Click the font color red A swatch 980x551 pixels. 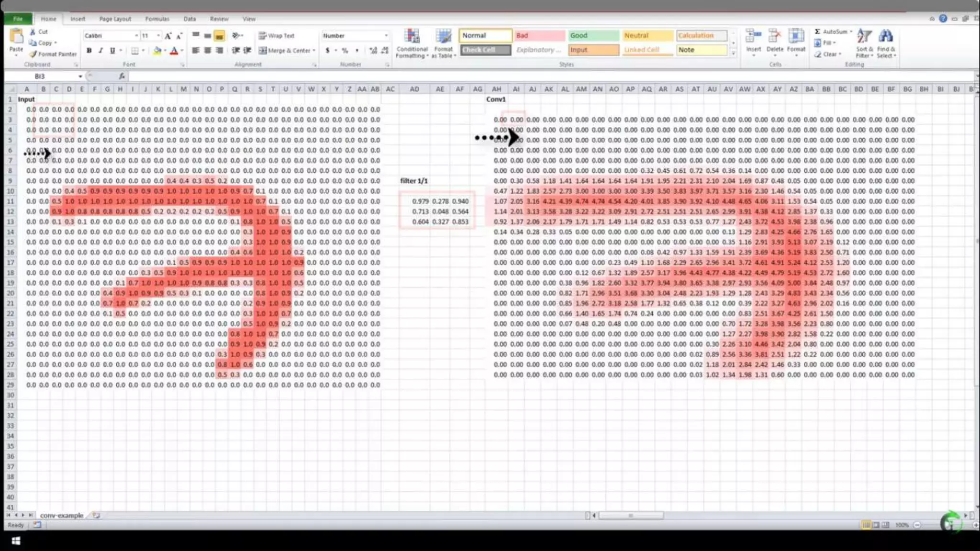[174, 51]
